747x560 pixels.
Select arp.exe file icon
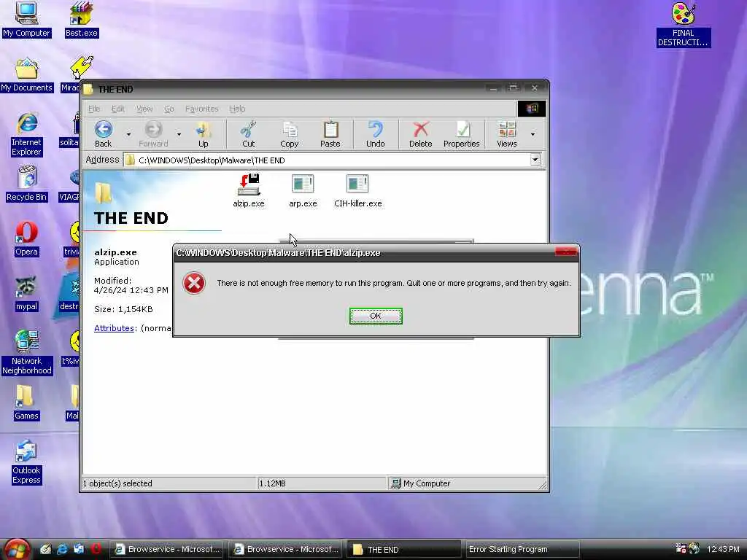(303, 191)
